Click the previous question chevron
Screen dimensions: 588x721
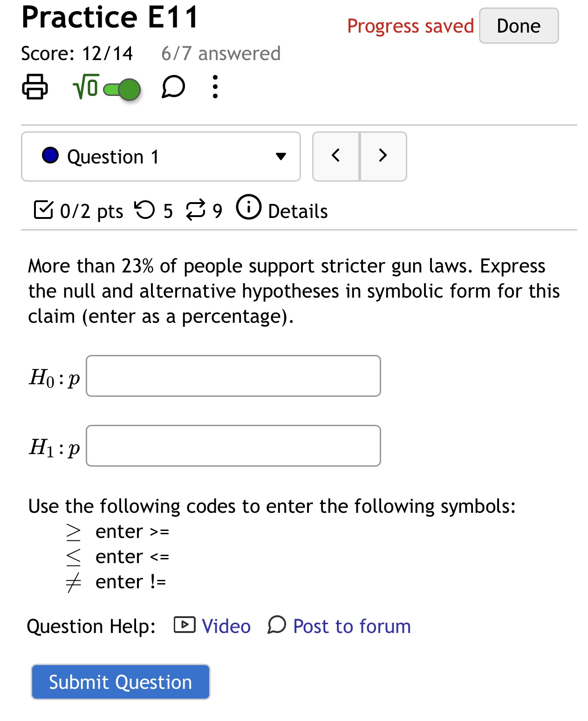point(336,156)
